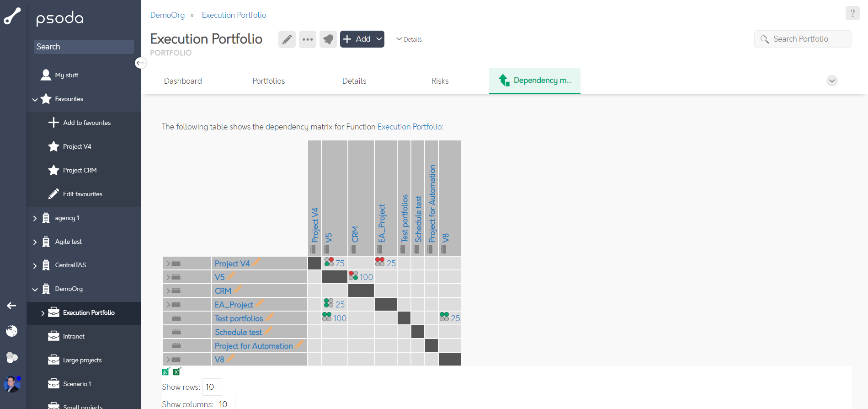Click the Show rows input field
This screenshot has height=409, width=868.
[212, 387]
